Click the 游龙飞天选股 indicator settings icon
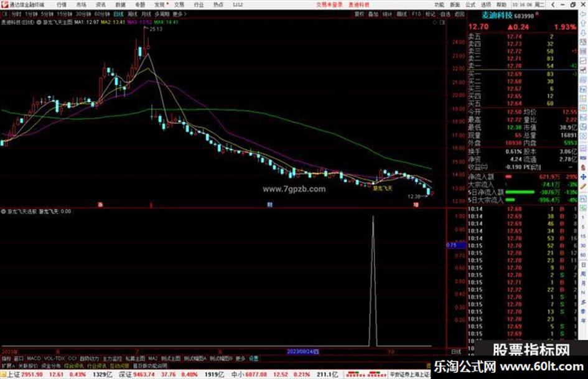588x379 pixels. [3, 212]
